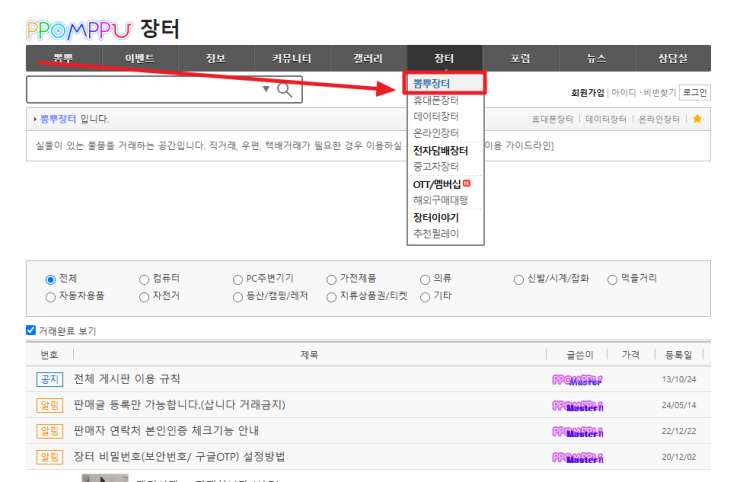This screenshot has width=743, height=482.
Task: Open the 뉴스 menu
Action: pyautogui.click(x=597, y=58)
